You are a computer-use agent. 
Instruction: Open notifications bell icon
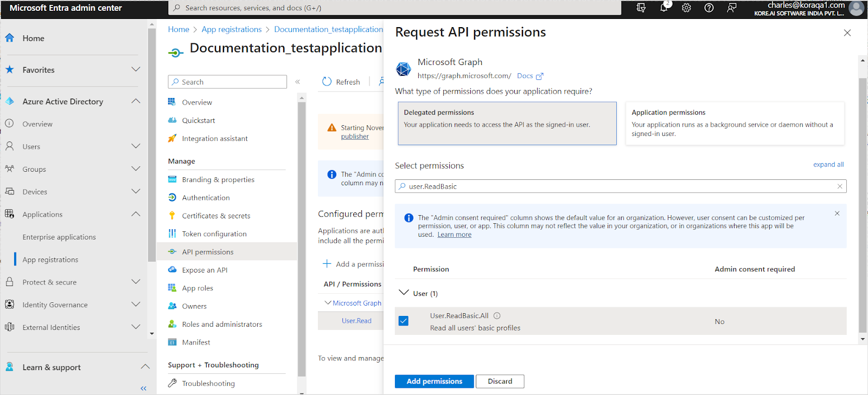pos(664,8)
